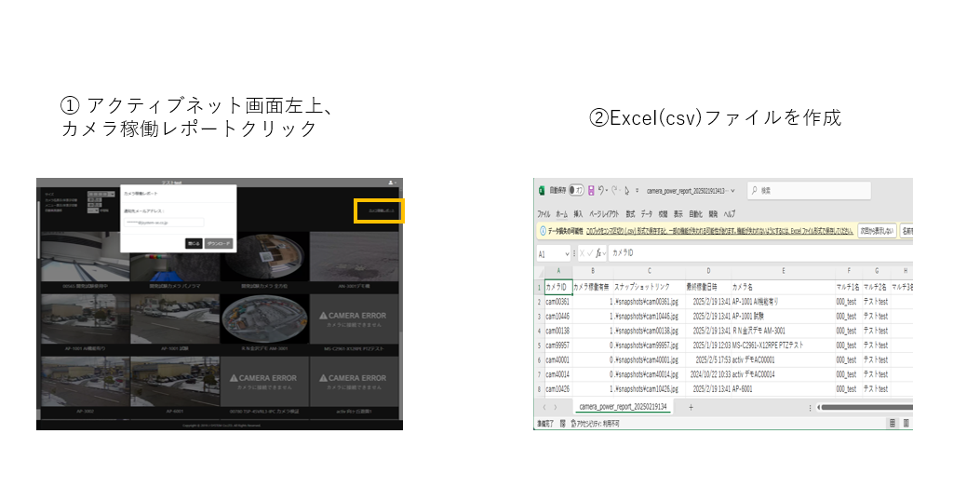
Task: Click the purple Save icon in Excel
Action: click(x=591, y=190)
